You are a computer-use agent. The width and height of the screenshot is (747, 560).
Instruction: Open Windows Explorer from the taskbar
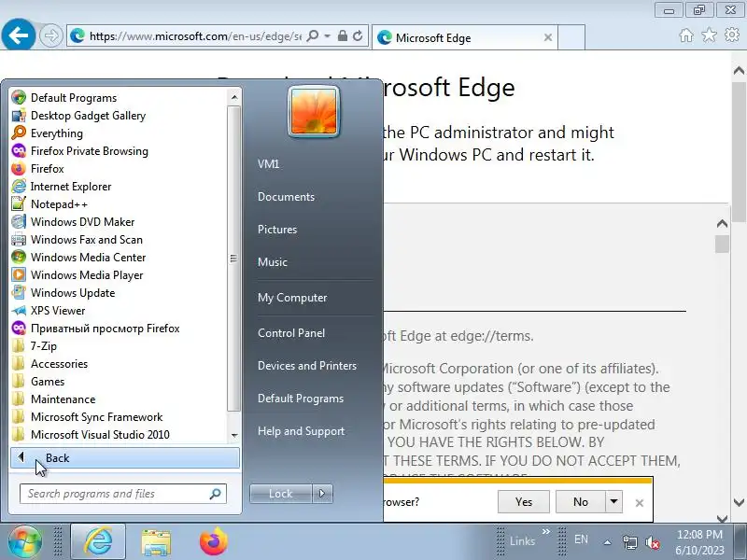[156, 541]
